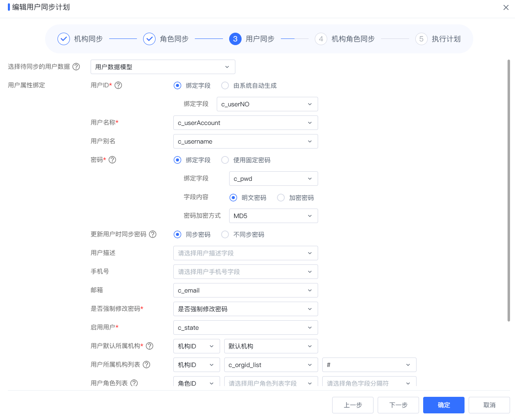The width and height of the screenshot is (515, 420).
Task: Click help icon next to 用户ID
Action: coord(118,85)
